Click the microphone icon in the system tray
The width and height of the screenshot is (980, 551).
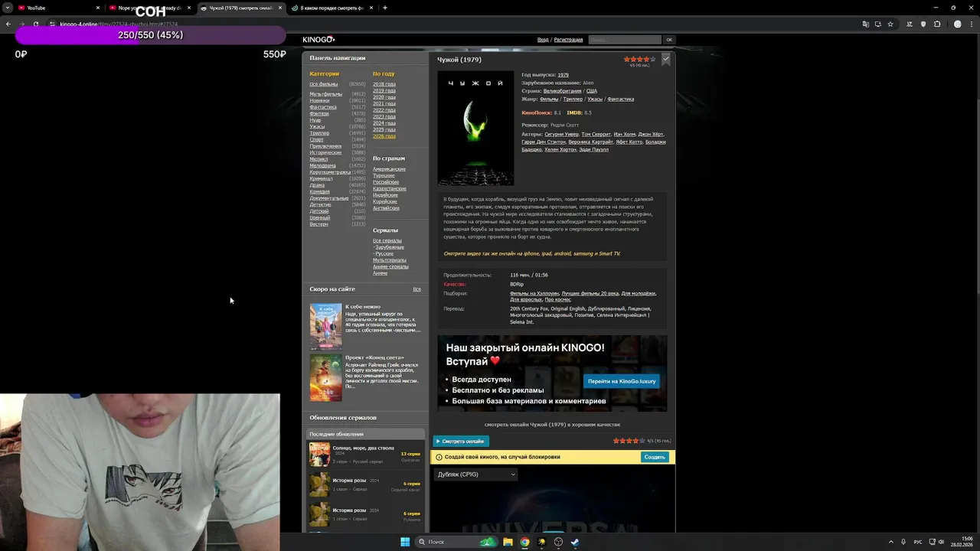[x=903, y=542]
